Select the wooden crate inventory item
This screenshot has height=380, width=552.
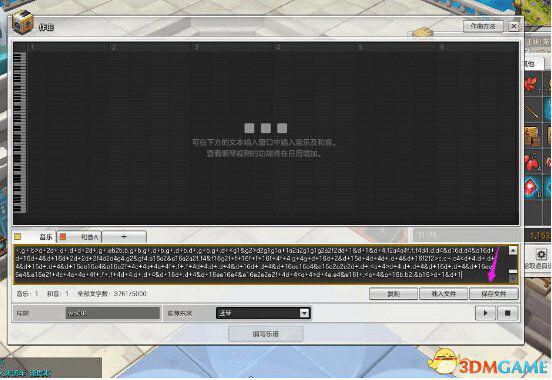[x=533, y=137]
